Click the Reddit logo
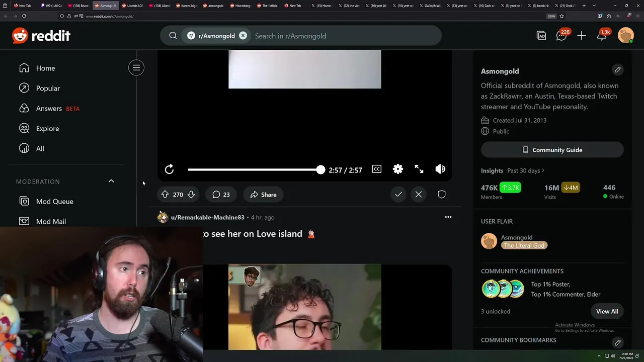Screen dimensions: 644x362 (41, 36)
